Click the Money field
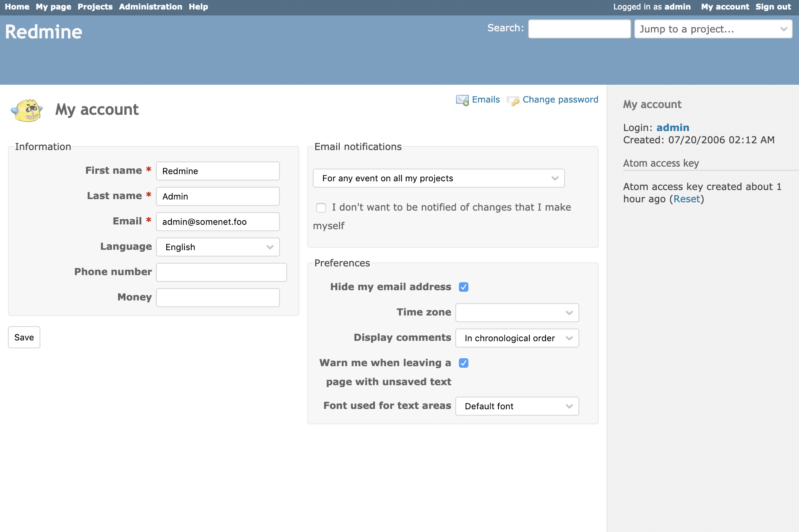Viewport: 799px width, 532px height. pyautogui.click(x=218, y=298)
